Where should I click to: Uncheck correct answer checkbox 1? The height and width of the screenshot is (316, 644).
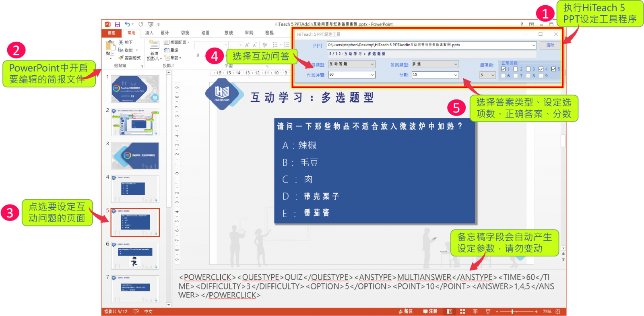click(x=503, y=69)
